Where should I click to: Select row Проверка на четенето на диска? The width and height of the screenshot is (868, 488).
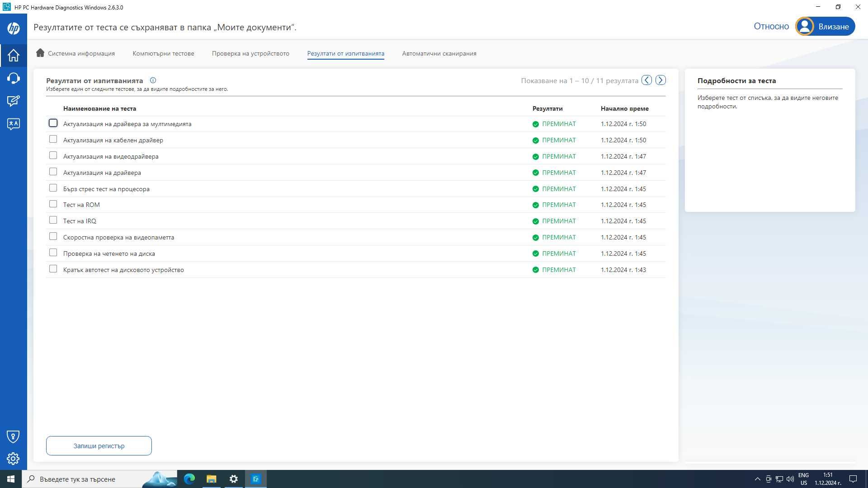355,253
